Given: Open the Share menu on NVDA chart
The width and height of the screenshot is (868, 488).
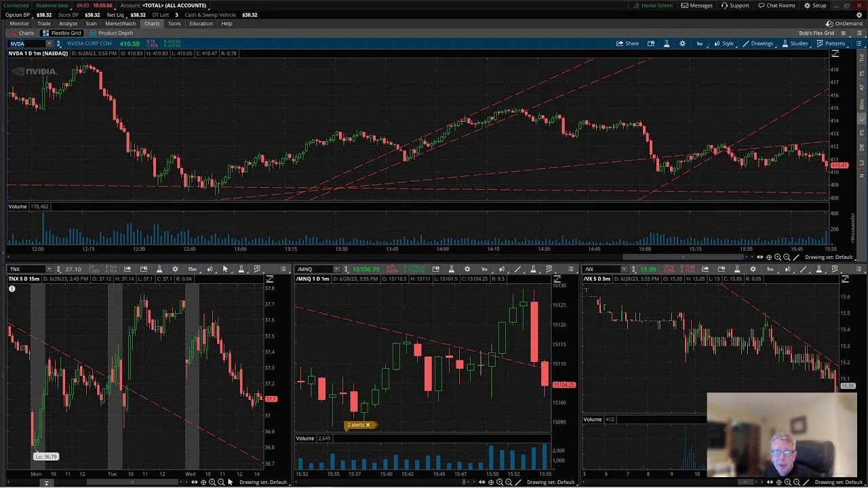Looking at the screenshot, I should point(627,43).
